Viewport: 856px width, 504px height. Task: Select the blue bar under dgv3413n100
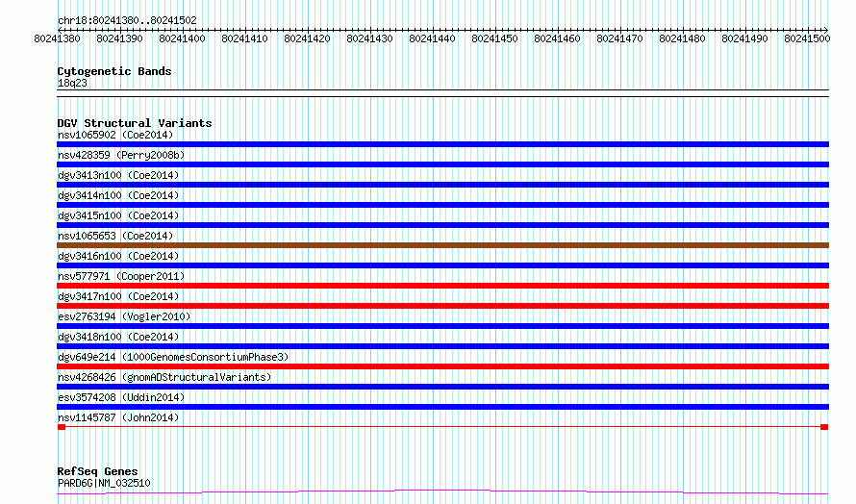pyautogui.click(x=442, y=185)
